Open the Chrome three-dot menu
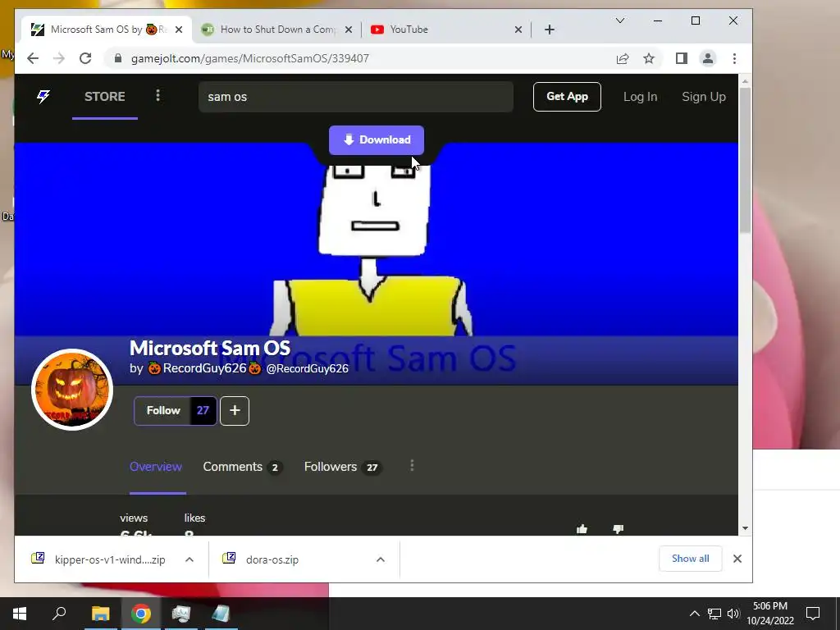The image size is (840, 630). coord(734,58)
